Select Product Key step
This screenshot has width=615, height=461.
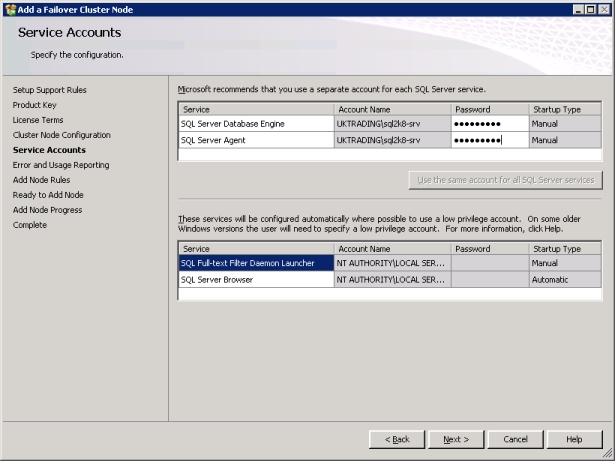click(35, 105)
